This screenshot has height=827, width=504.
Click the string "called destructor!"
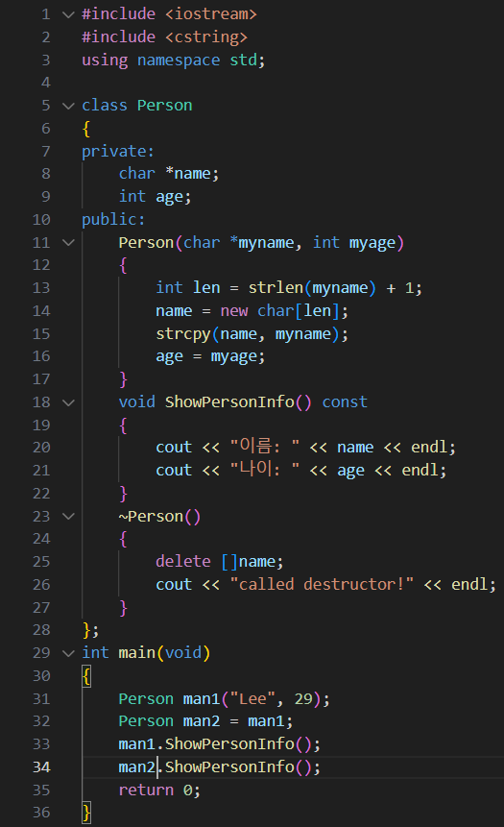322,584
